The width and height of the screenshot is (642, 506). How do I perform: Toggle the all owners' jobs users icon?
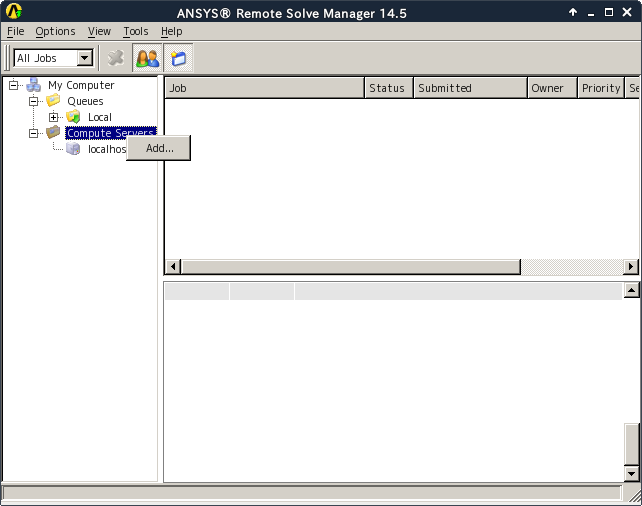(x=147, y=58)
